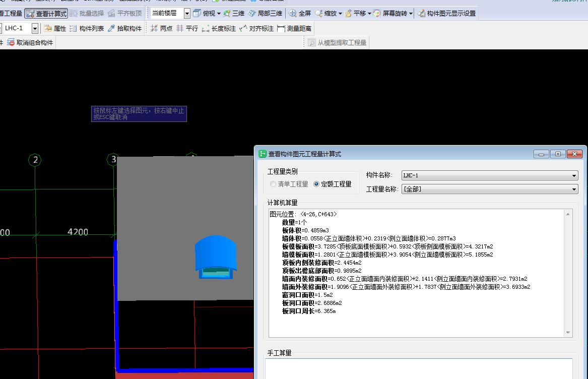The image size is (588, 379).
Task: Click scroll-down arrow in 计算机算量 list
Action: pyautogui.click(x=568, y=333)
